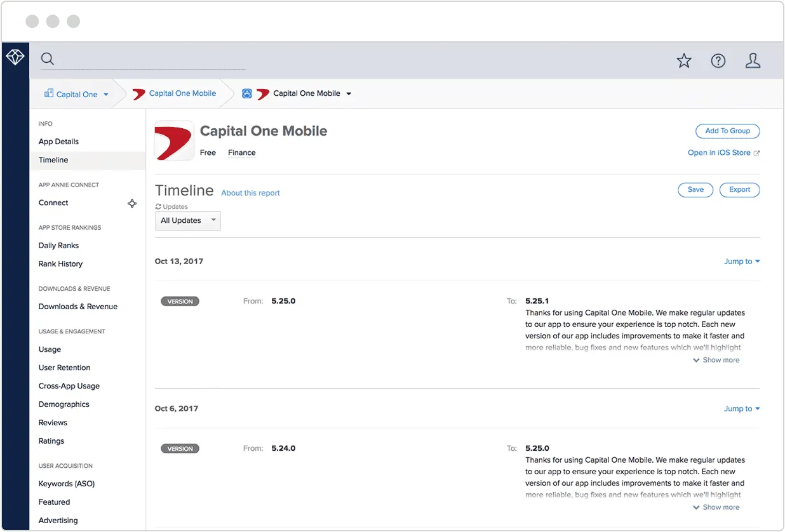The width and height of the screenshot is (785, 532).
Task: Click the VERSION badge for Oct 6, 2017
Action: point(180,449)
